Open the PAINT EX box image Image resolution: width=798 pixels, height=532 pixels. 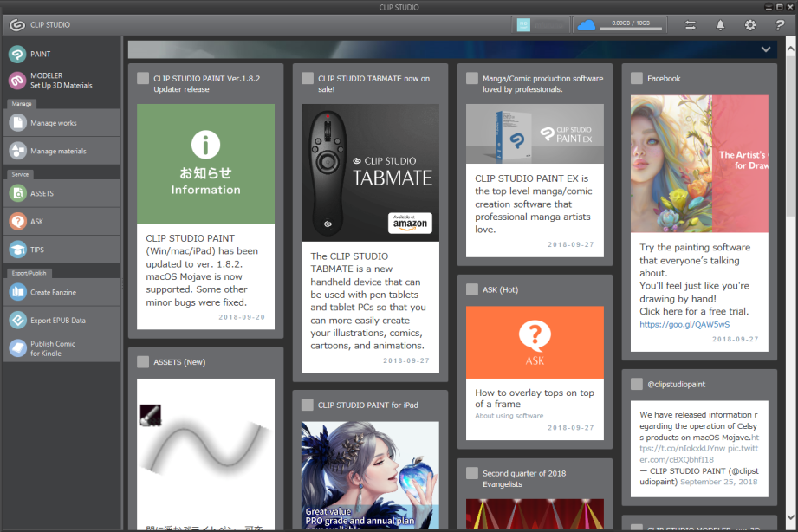click(535, 134)
